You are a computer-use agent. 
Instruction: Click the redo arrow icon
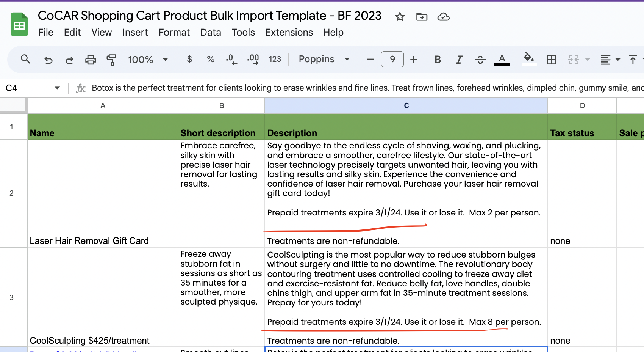tap(69, 60)
